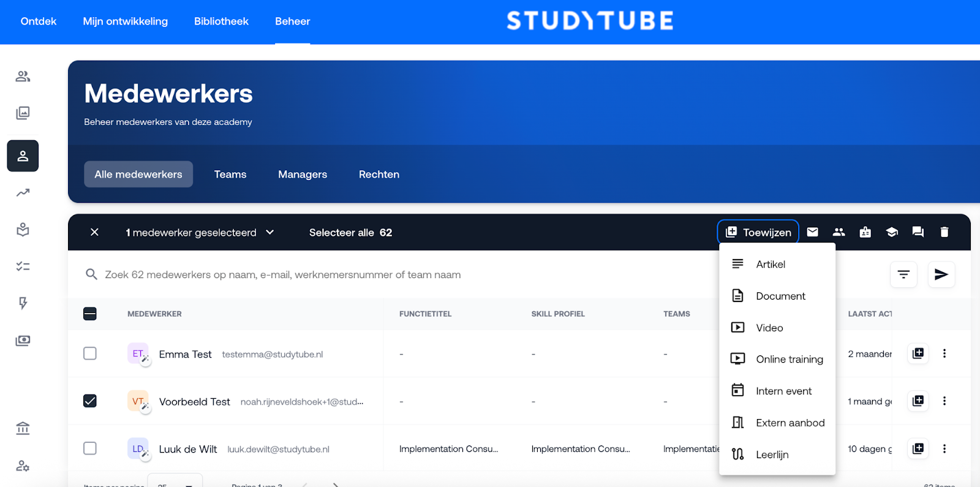Expand the '1 medewerker geselecteerd' dropdown
This screenshot has width=980, height=487.
(x=200, y=232)
